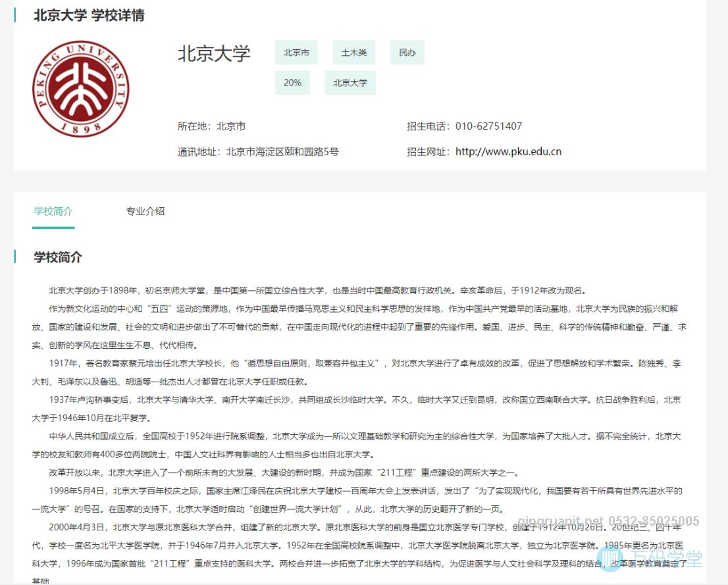This screenshot has height=585, width=728.
Task: Click the 20% tag
Action: pyautogui.click(x=292, y=83)
